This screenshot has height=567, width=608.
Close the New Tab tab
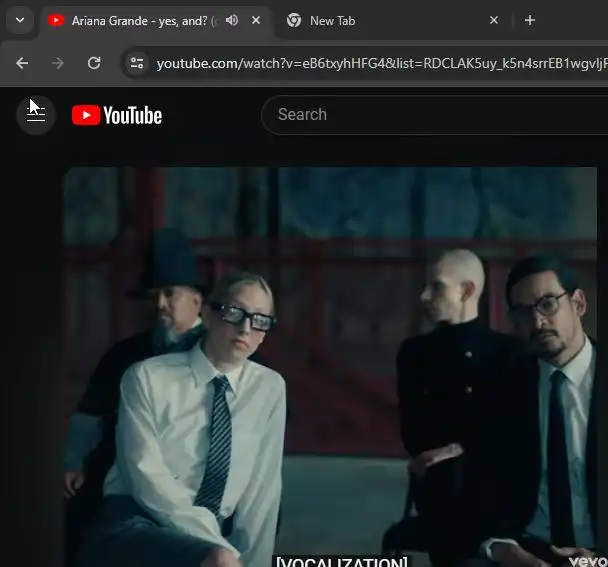point(494,20)
